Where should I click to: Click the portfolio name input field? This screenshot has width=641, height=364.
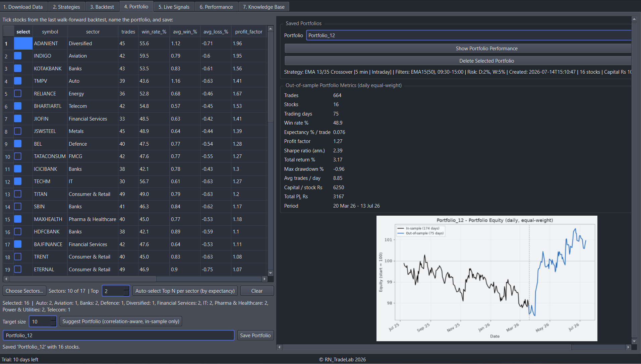tap(118, 336)
